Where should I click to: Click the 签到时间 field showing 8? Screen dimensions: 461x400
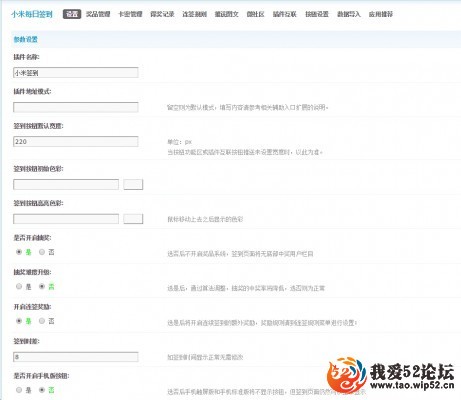point(76,357)
